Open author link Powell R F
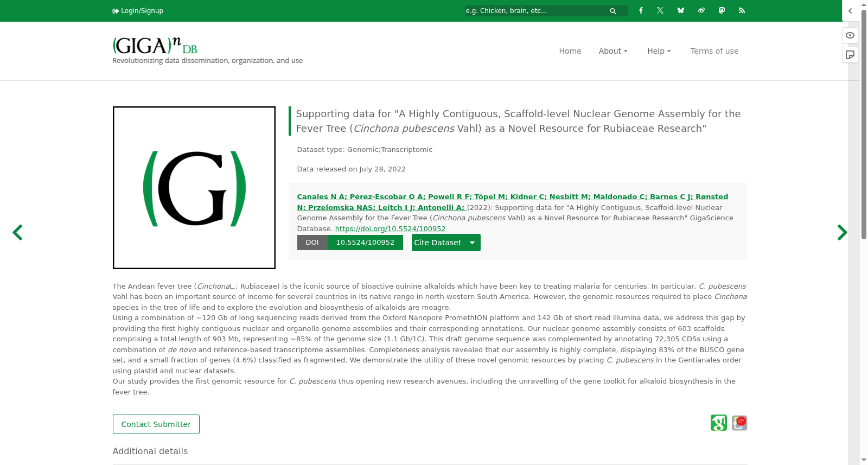 coord(450,197)
